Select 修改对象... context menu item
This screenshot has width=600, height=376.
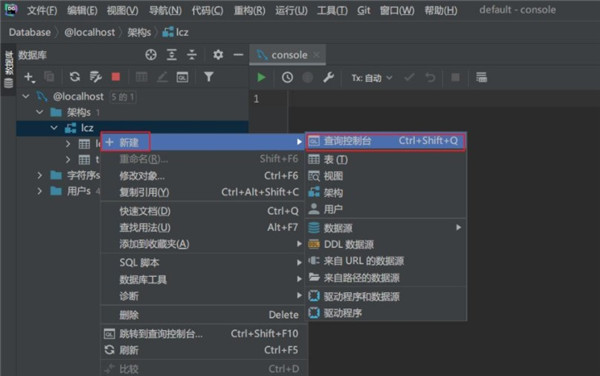coord(203,176)
